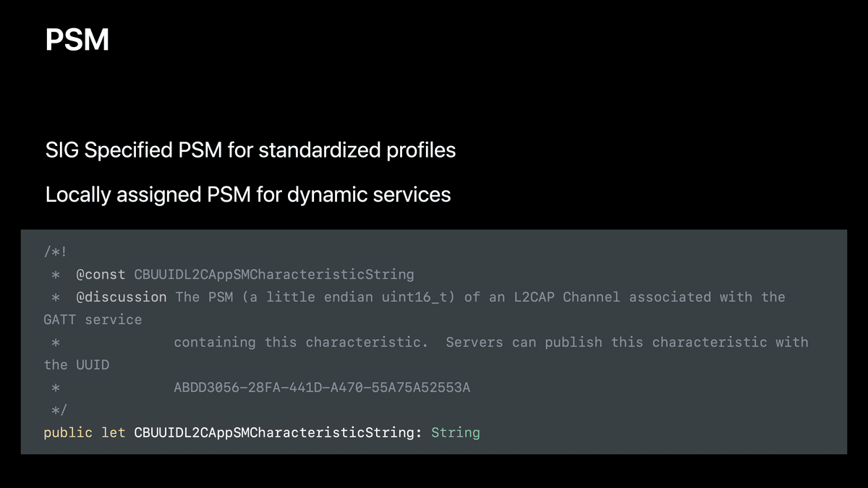Screen dimensions: 868x488
Task: Click the opening /*! comment marker
Action: click(x=55, y=252)
